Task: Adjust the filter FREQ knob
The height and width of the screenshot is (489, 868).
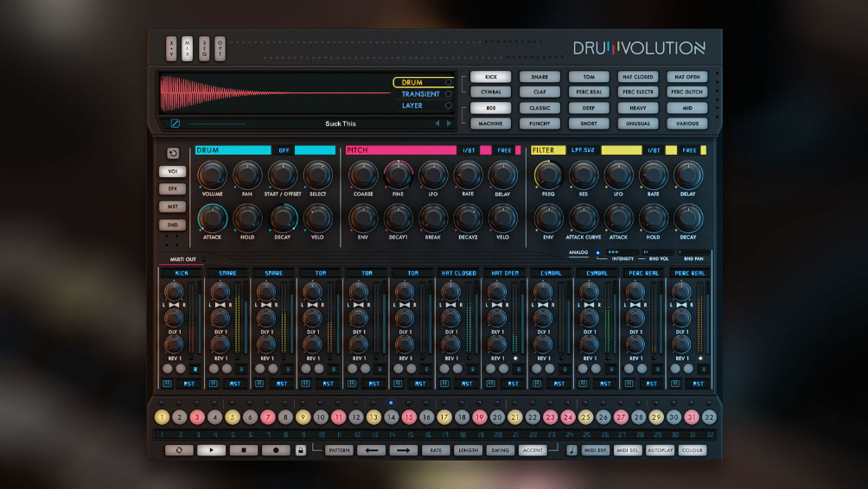Action: pos(548,175)
